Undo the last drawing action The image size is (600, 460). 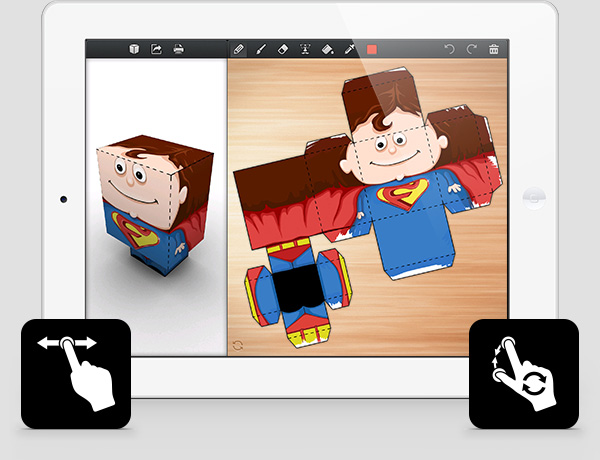click(450, 48)
